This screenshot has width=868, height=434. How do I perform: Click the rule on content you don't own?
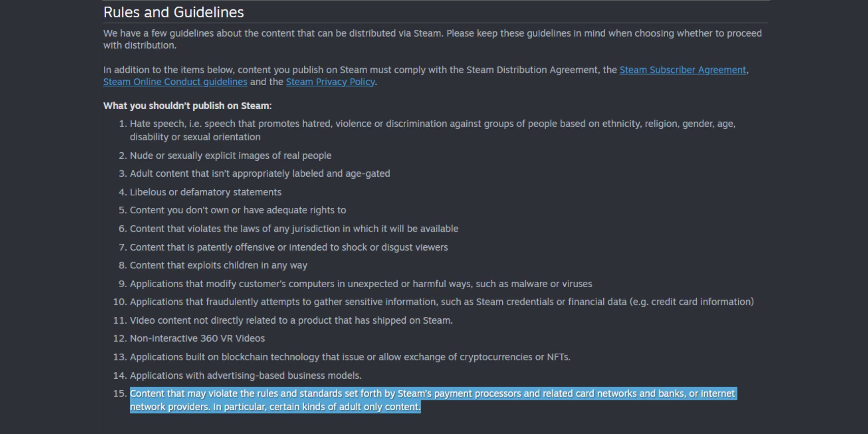pos(238,210)
